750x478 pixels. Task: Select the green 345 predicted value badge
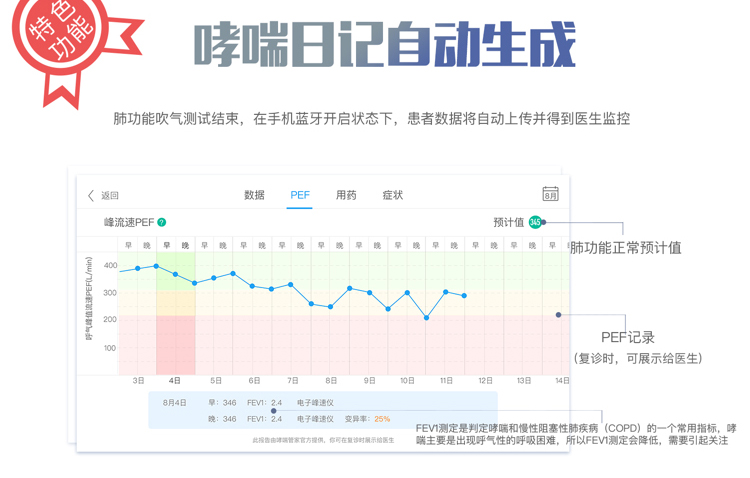(535, 222)
